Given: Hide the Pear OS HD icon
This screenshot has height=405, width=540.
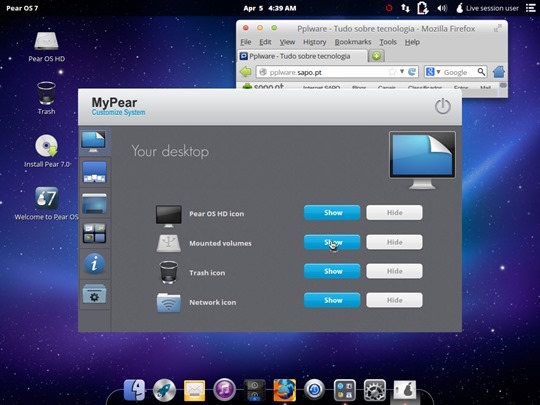Looking at the screenshot, I should click(x=394, y=212).
